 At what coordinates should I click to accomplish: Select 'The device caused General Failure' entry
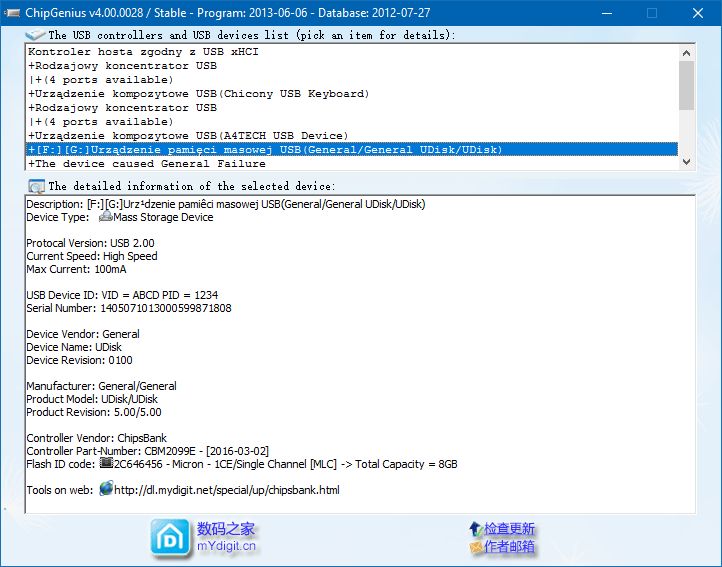tap(352, 164)
